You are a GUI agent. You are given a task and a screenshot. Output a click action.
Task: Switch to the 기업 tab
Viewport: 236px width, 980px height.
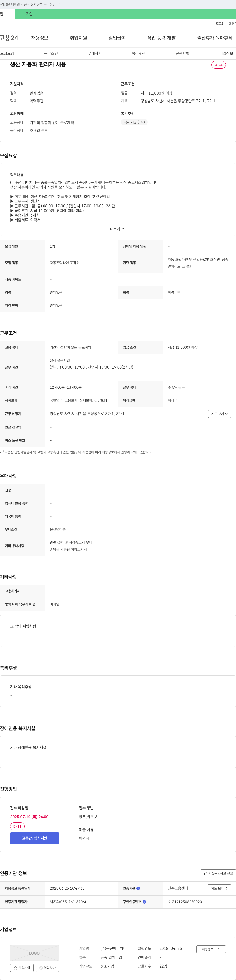coord(29,14)
